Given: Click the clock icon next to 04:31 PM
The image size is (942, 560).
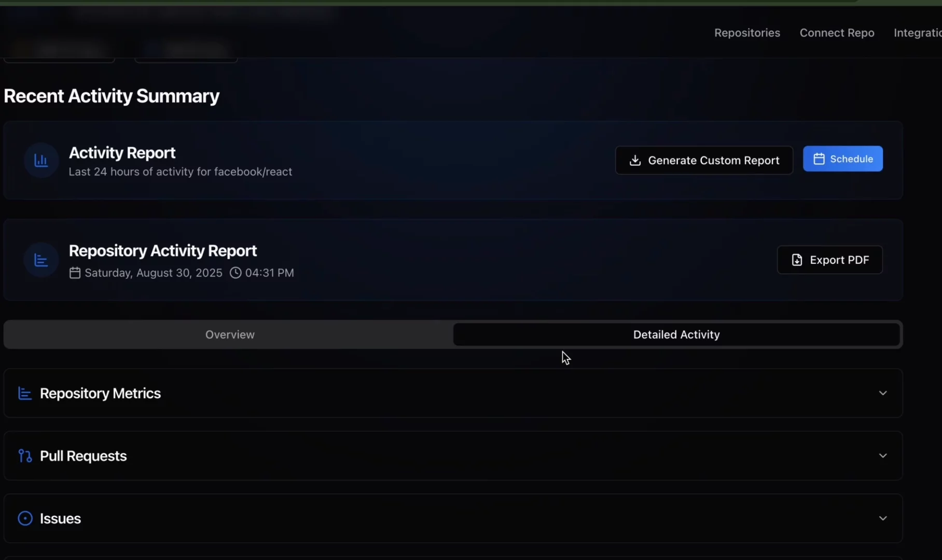Looking at the screenshot, I should click(236, 273).
